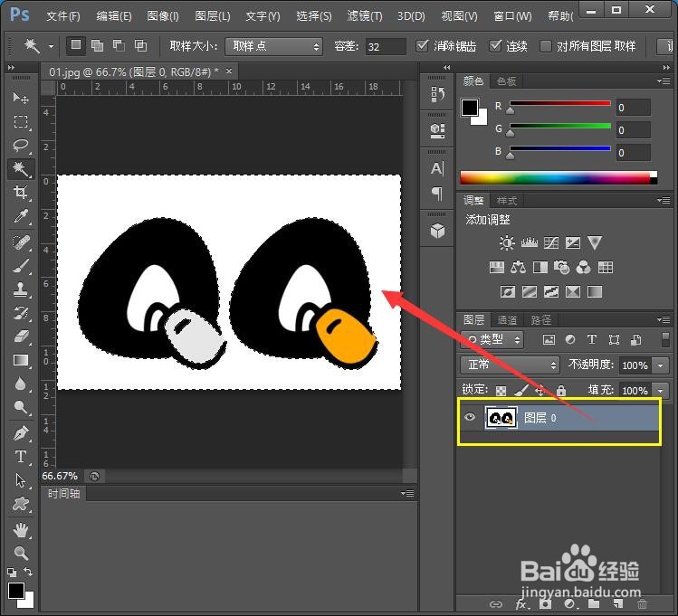Hide layer 0 using eye icon
This screenshot has height=616, width=678.
point(470,417)
